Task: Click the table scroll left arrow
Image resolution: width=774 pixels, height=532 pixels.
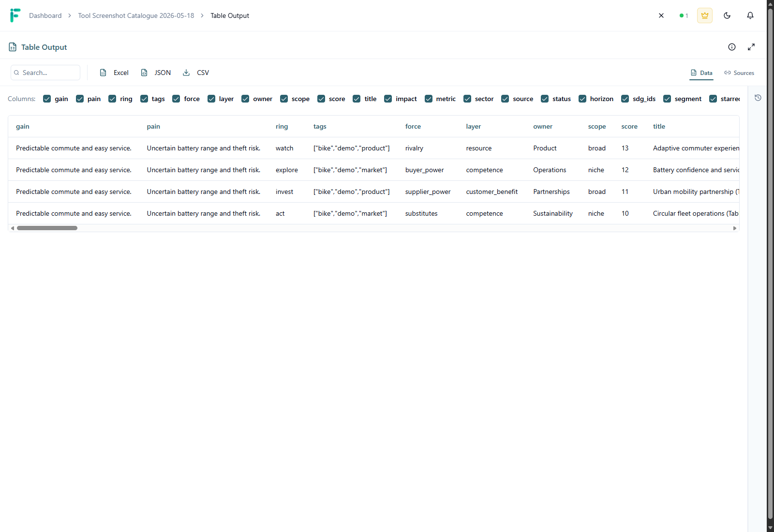Action: click(12, 228)
